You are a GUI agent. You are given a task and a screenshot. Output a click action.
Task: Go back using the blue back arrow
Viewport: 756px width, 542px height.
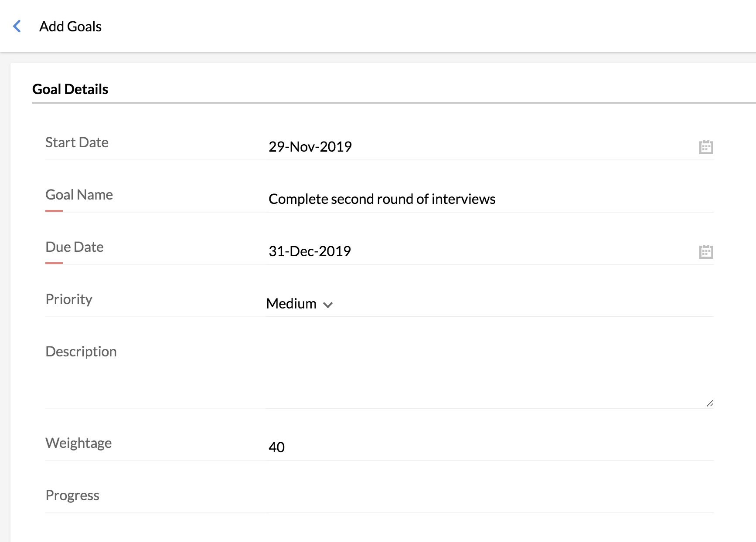click(17, 26)
